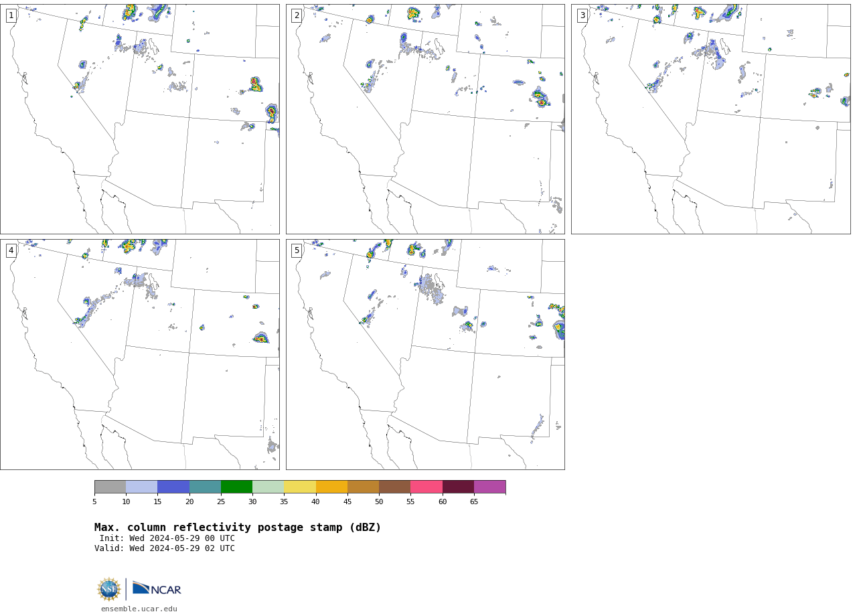Open ensemble member 4 reflectivity map
The height and width of the screenshot is (616, 857).
(x=140, y=354)
